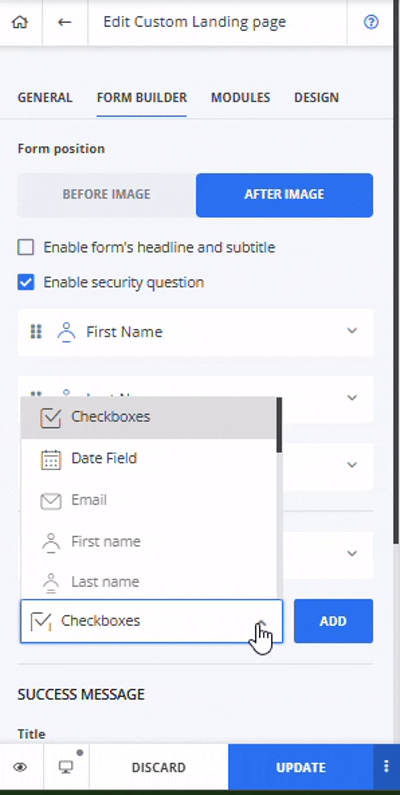Select BEFORE IMAGE form position
The width and height of the screenshot is (400, 795).
[x=106, y=195]
